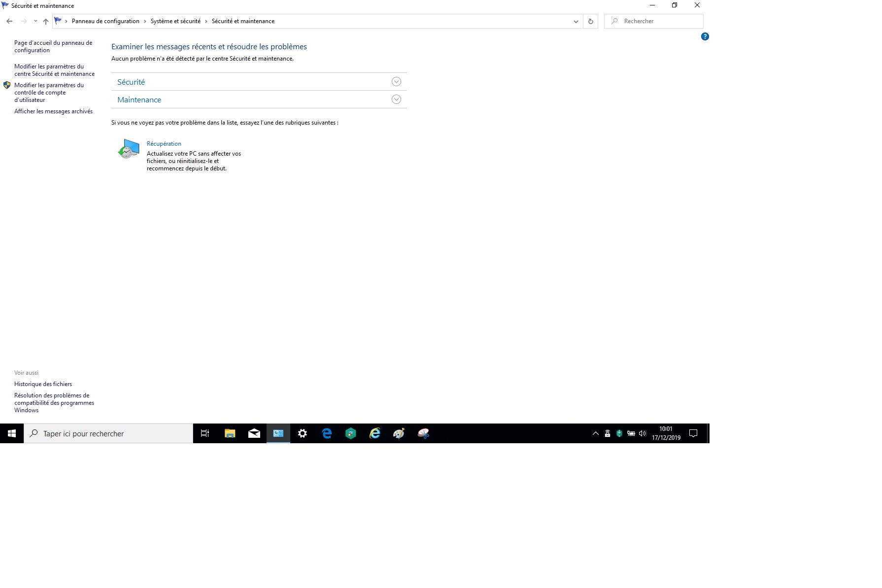Open the program compatibility troubleshooter link
Image resolution: width=882 pixels, height=588 pixels.
pos(54,403)
